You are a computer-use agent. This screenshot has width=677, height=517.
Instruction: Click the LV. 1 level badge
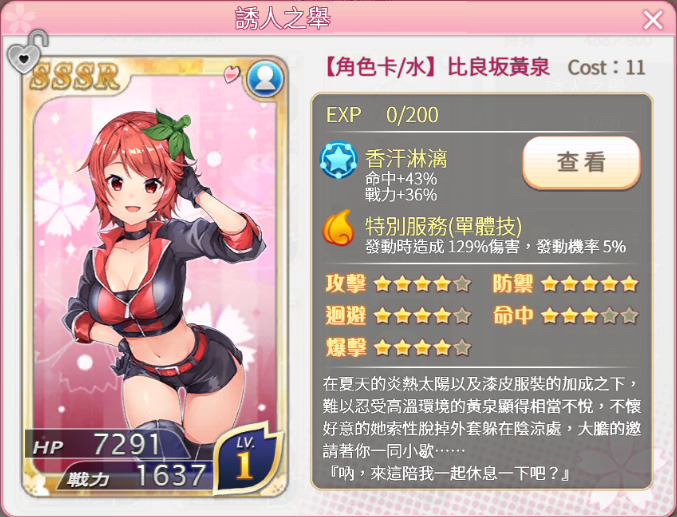pos(246,459)
